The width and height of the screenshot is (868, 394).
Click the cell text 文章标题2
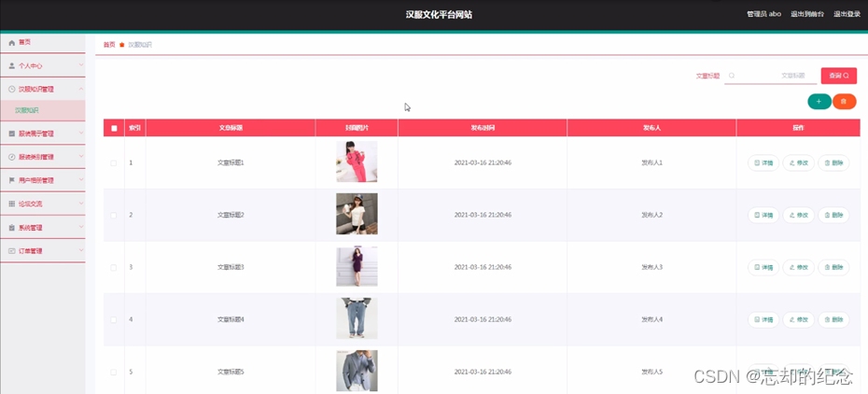[x=231, y=215]
